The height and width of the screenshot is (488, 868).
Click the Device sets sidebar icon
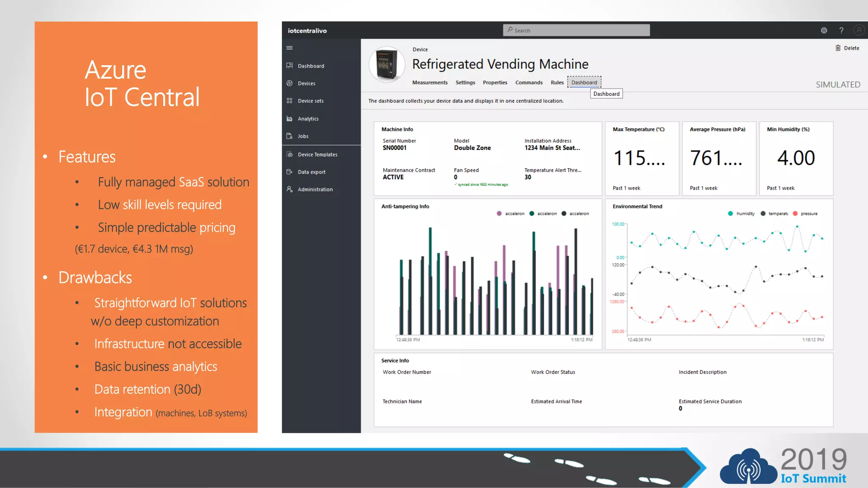click(x=289, y=101)
